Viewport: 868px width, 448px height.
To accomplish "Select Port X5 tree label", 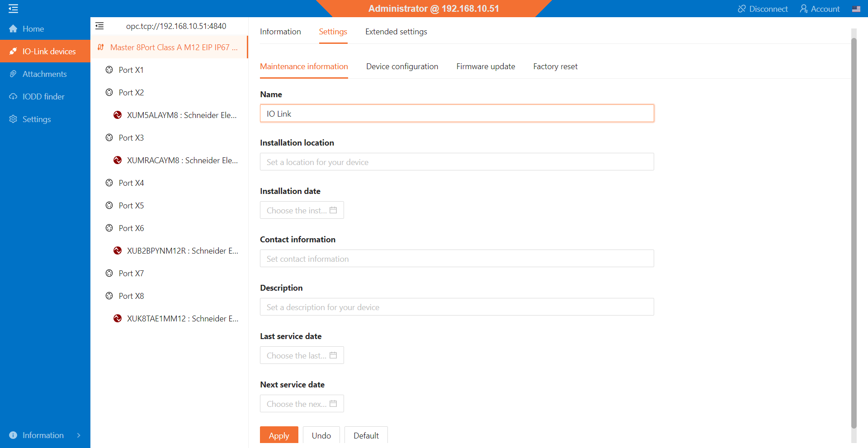I will click(x=131, y=206).
